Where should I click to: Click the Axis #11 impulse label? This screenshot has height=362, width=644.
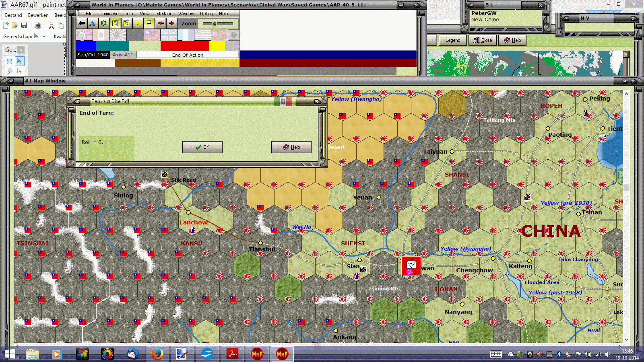click(123, 55)
